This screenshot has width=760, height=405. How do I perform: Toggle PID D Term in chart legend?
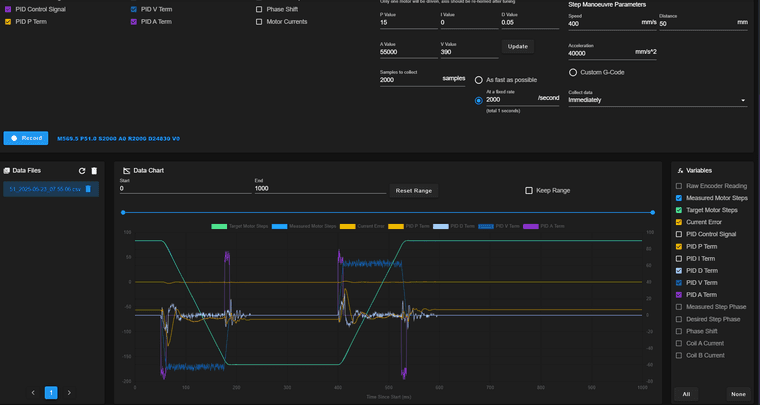pyautogui.click(x=454, y=226)
